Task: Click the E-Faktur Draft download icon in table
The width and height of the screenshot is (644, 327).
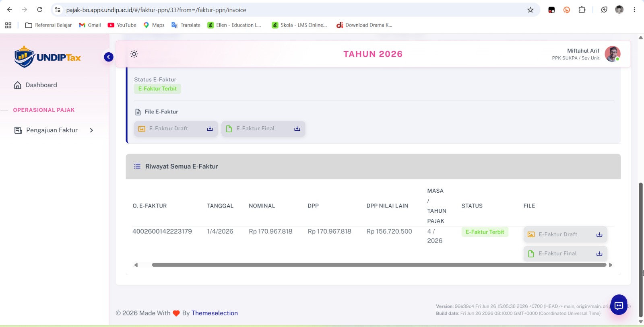Action: pos(599,234)
